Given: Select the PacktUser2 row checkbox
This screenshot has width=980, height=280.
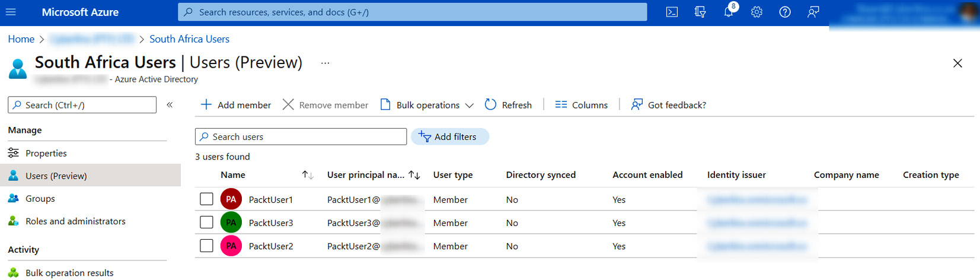Looking at the screenshot, I should click(206, 246).
